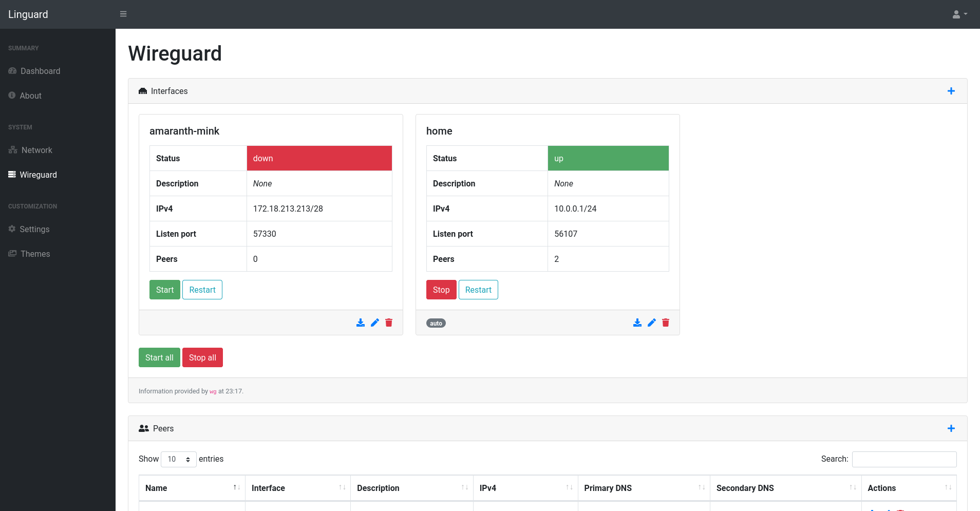Click Start all interfaces button
This screenshot has height=511, width=980.
pos(159,357)
